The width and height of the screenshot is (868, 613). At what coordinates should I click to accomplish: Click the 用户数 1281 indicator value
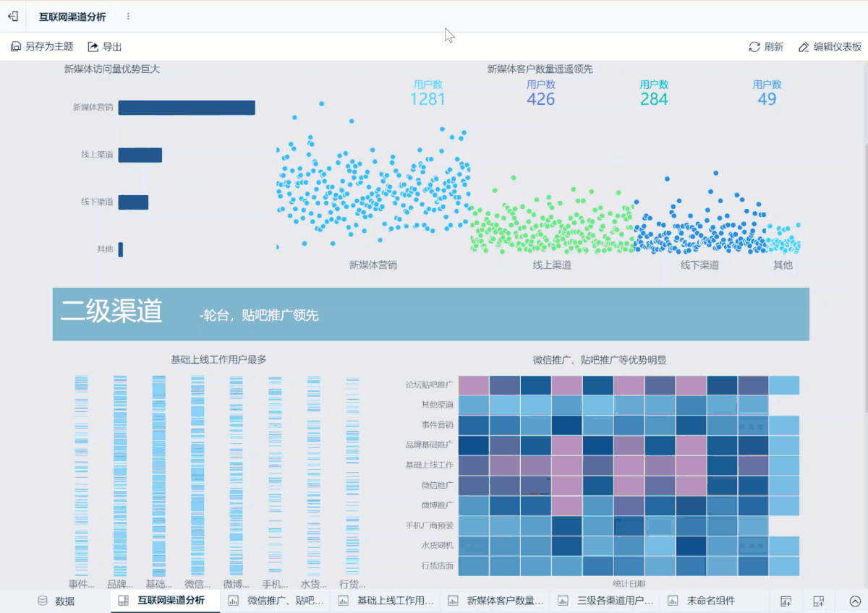point(427,99)
